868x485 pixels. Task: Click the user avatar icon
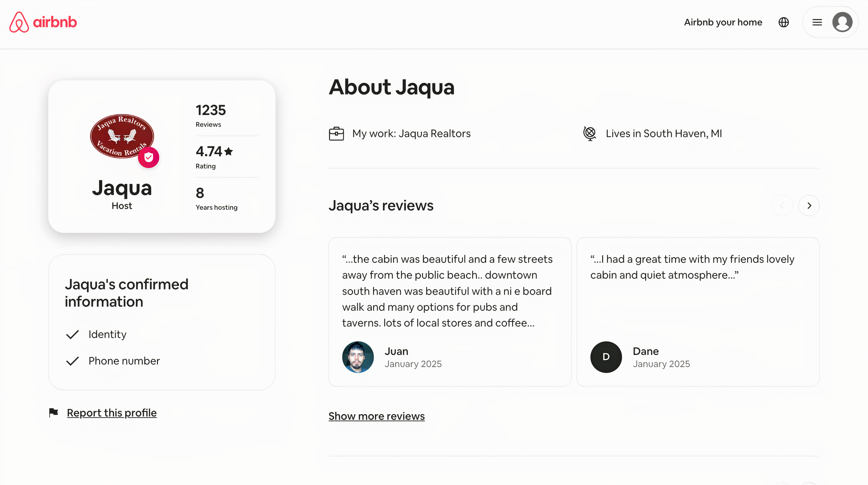pyautogui.click(x=842, y=22)
